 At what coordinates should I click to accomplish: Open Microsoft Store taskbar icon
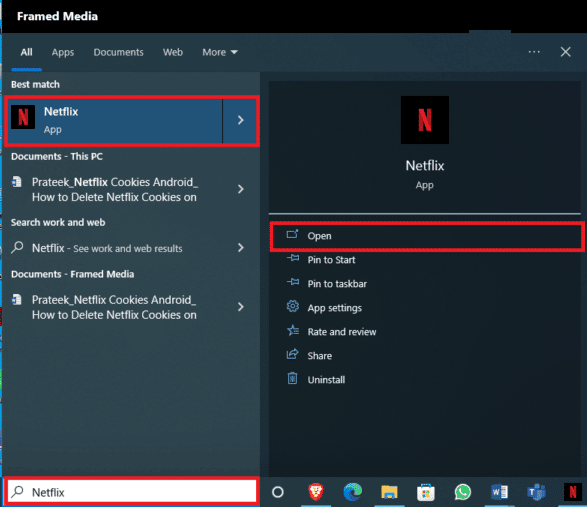point(426,492)
